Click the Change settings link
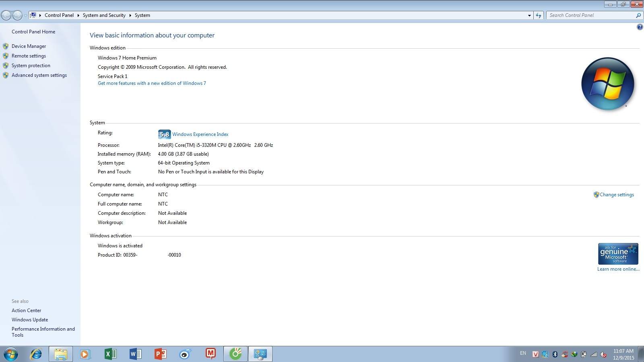Image resolution: width=644 pixels, height=362 pixels. [617, 195]
